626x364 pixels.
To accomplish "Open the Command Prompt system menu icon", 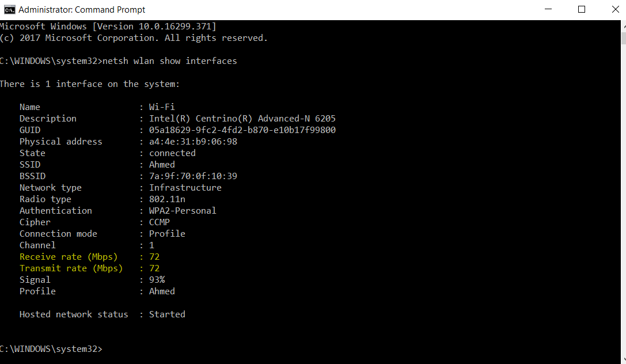I will [9, 9].
